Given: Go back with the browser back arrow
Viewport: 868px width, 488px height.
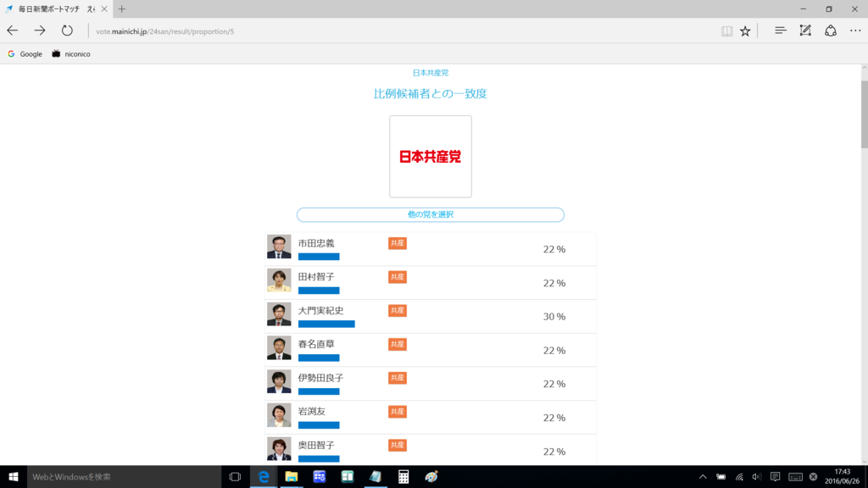Looking at the screenshot, I should coord(12,31).
